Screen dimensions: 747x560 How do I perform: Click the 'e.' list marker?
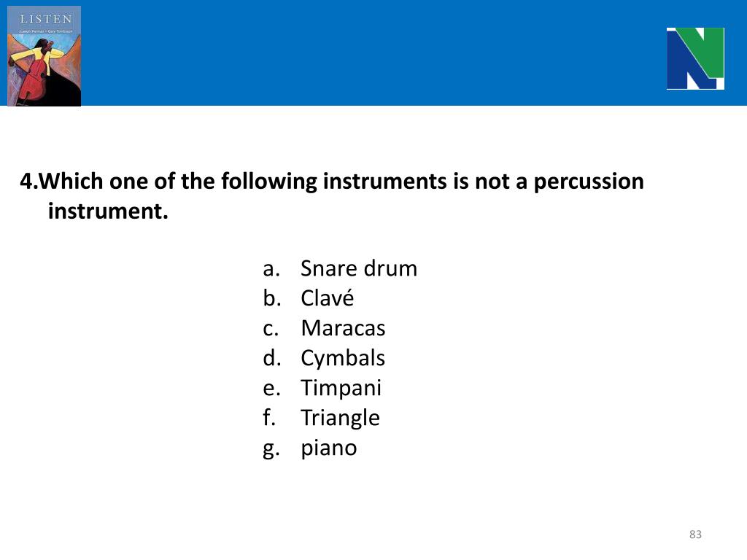pos(271,388)
